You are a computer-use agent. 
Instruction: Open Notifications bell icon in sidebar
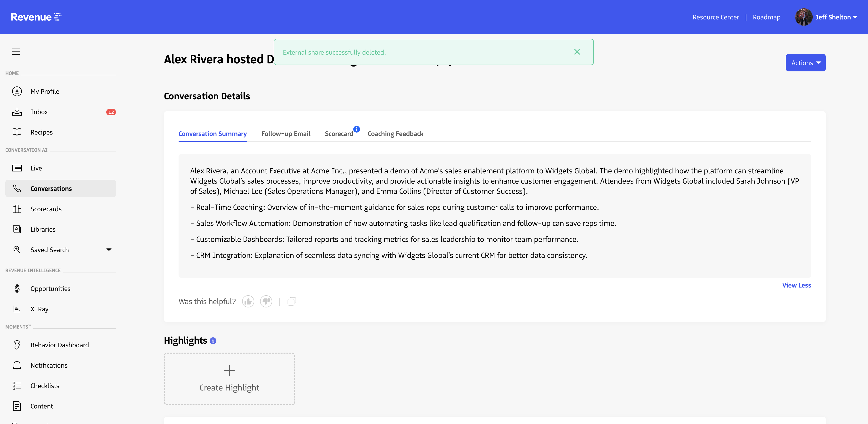17,365
